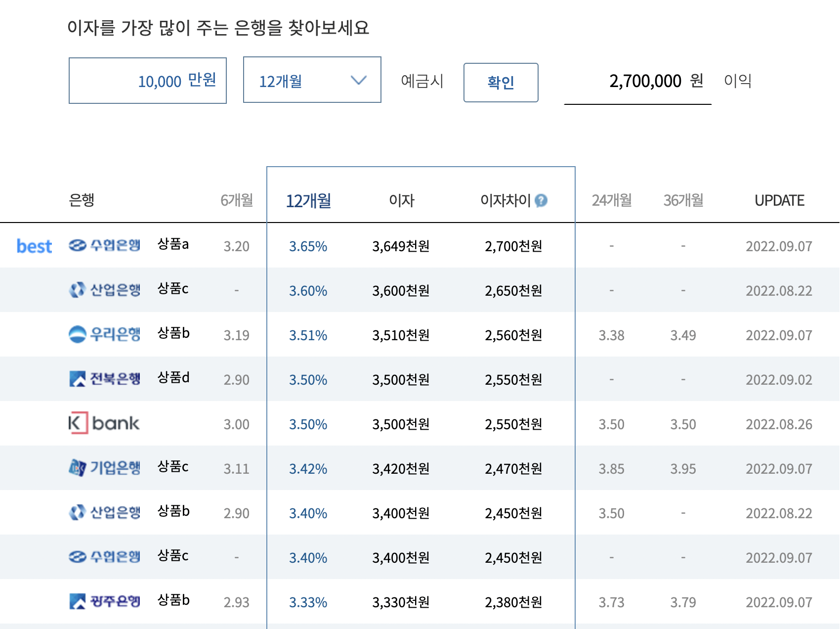Click the 2022.08.26 update date for K bank
Image resolution: width=840 pixels, height=629 pixels.
[x=779, y=424]
